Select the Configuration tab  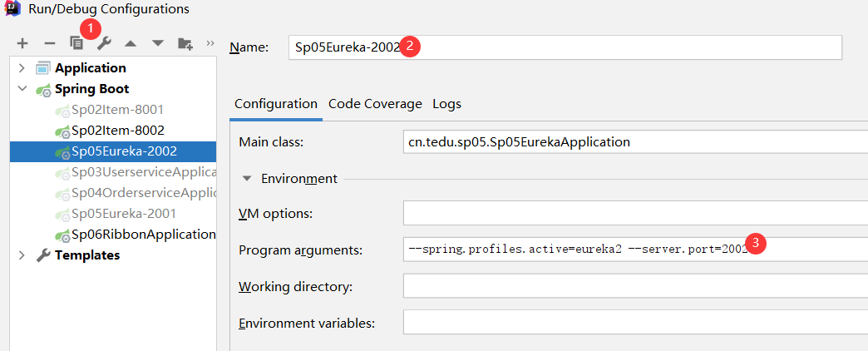pos(276,104)
